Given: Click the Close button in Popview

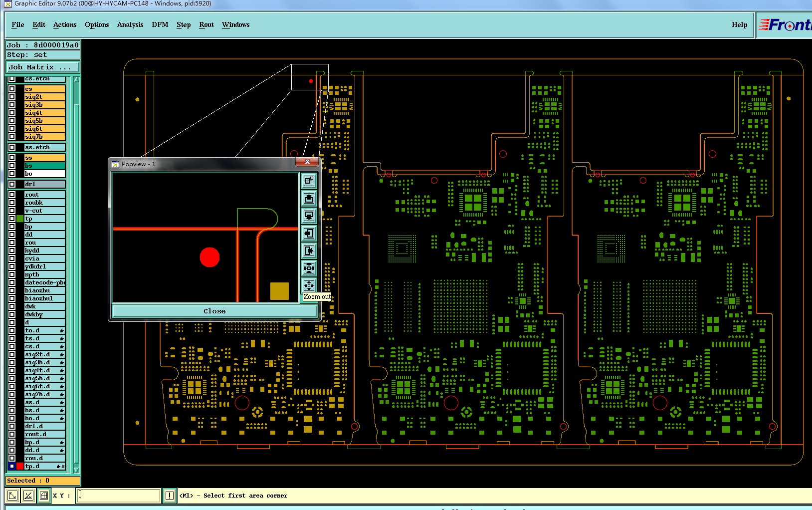Looking at the screenshot, I should tap(214, 311).
